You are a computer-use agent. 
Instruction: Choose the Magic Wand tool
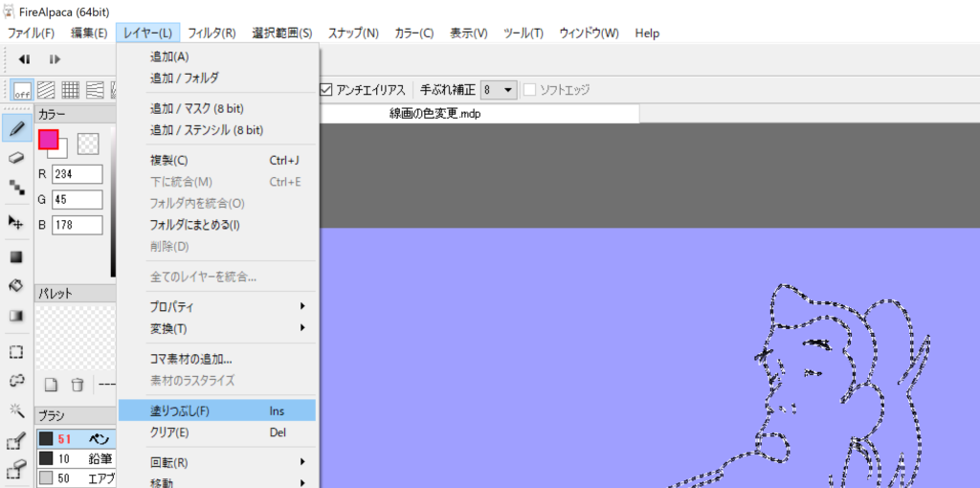[16, 410]
